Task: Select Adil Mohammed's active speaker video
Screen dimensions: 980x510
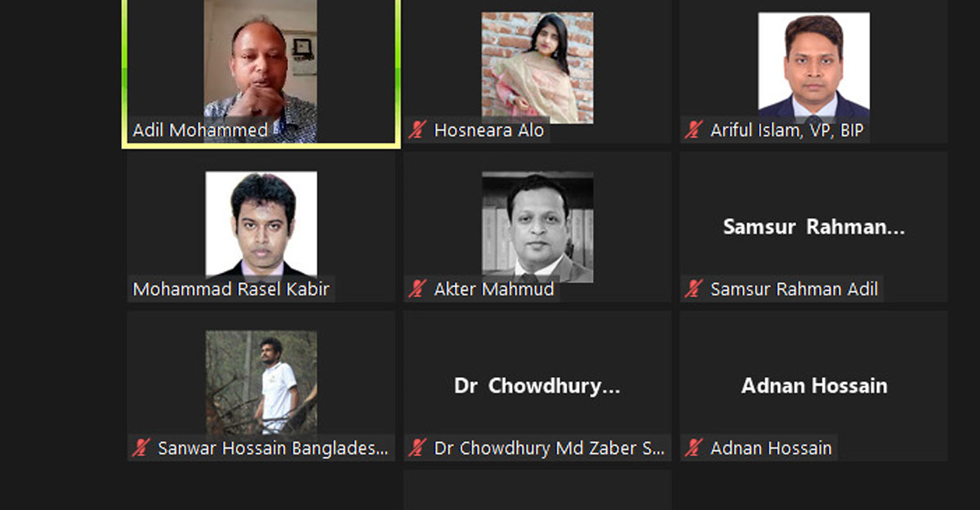Action: [x=261, y=71]
